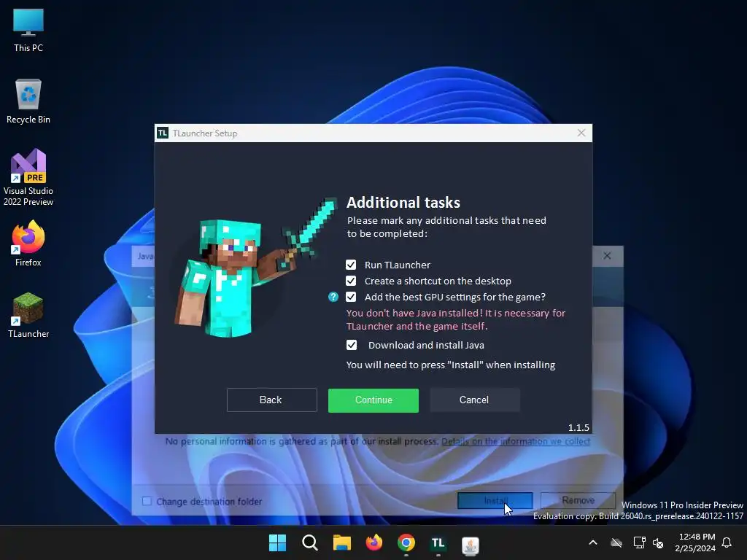Launch Firefox from the taskbar
The image size is (747, 560).
tap(374, 542)
